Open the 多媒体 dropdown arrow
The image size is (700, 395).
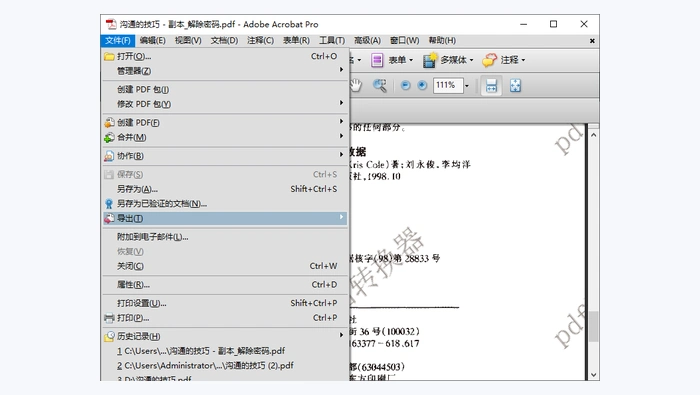point(471,60)
